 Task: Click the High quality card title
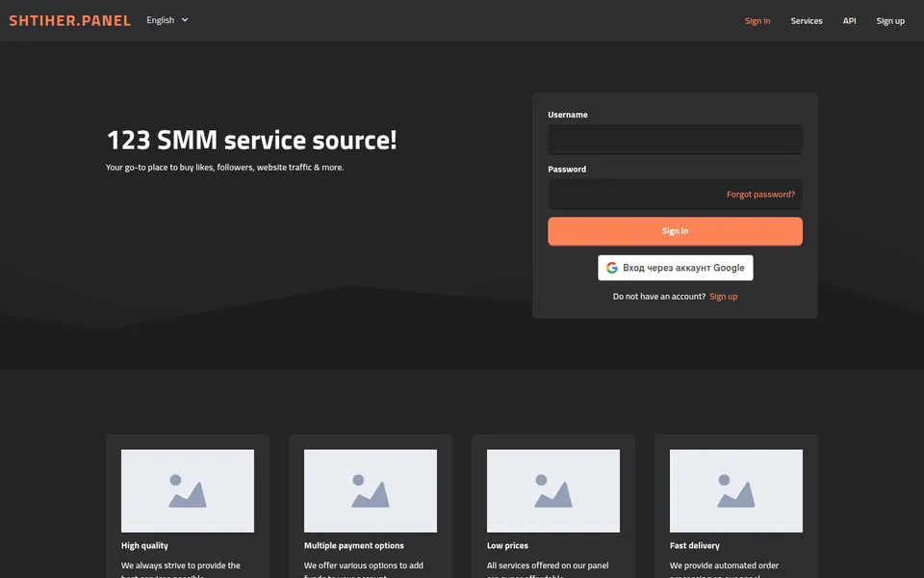(x=144, y=545)
